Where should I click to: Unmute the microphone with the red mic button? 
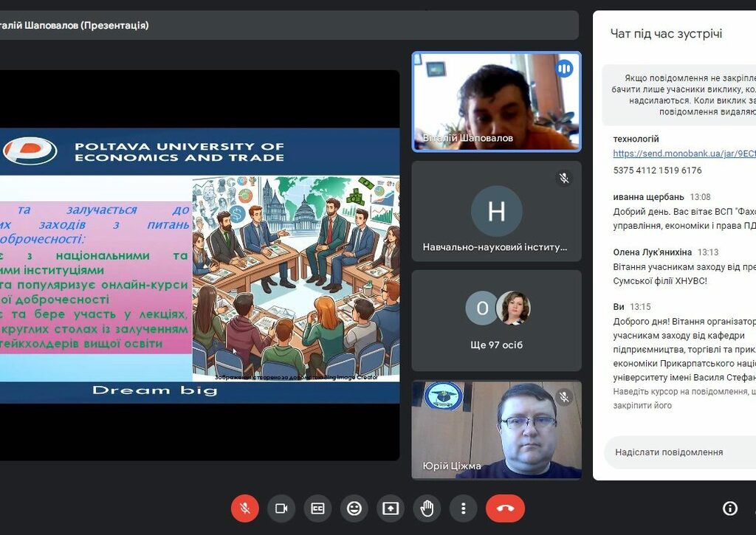point(245,508)
